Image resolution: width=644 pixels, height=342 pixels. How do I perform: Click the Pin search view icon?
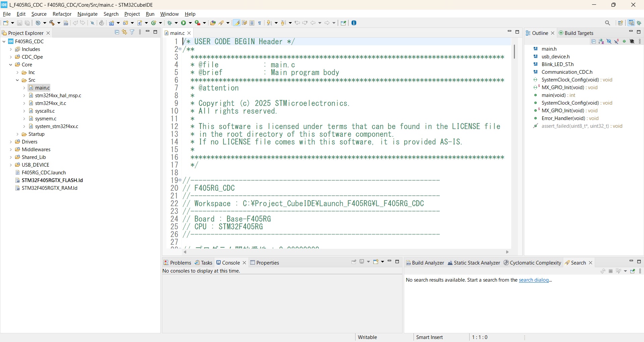point(632,271)
